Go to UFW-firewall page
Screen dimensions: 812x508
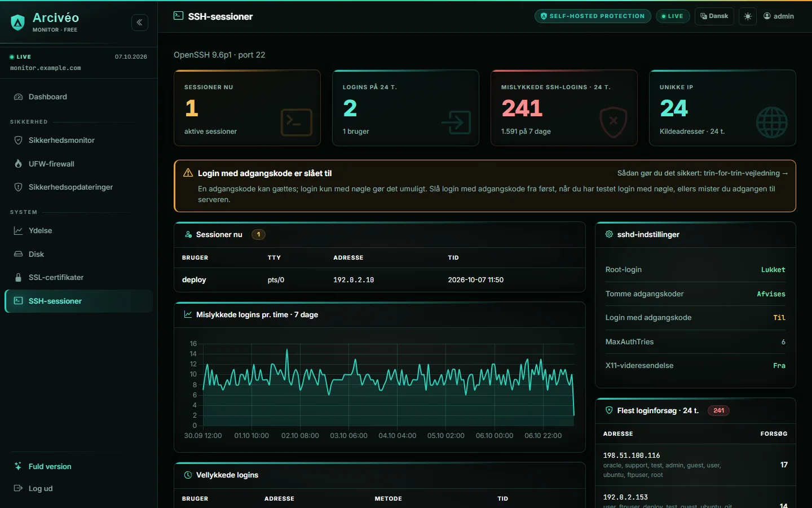tap(79, 164)
